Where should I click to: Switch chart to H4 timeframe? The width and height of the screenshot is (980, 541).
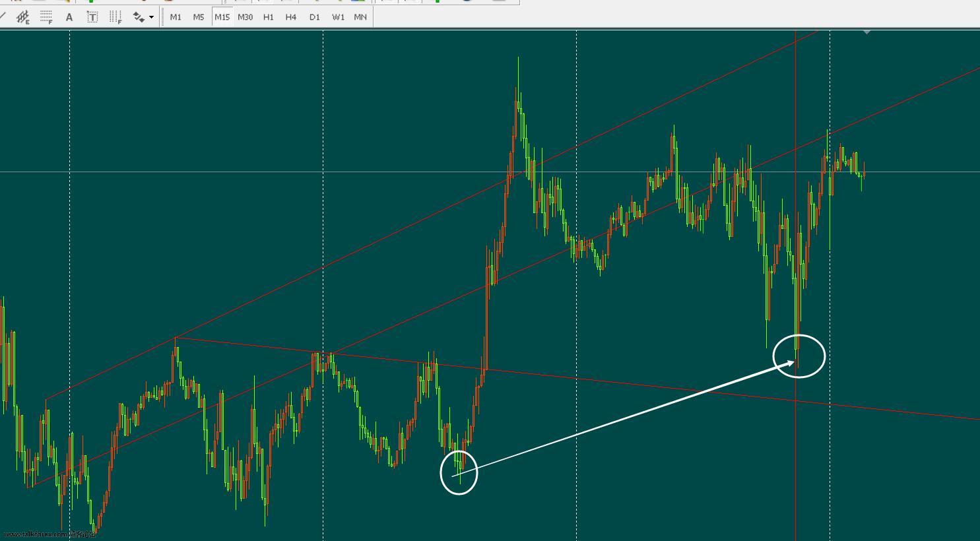(291, 17)
